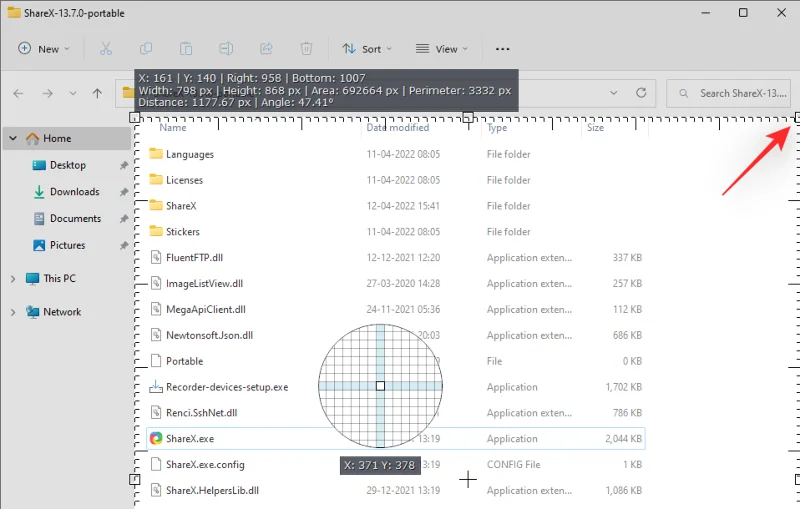This screenshot has width=800, height=509.
Task: Click the Languages folder icon
Action: click(156, 154)
